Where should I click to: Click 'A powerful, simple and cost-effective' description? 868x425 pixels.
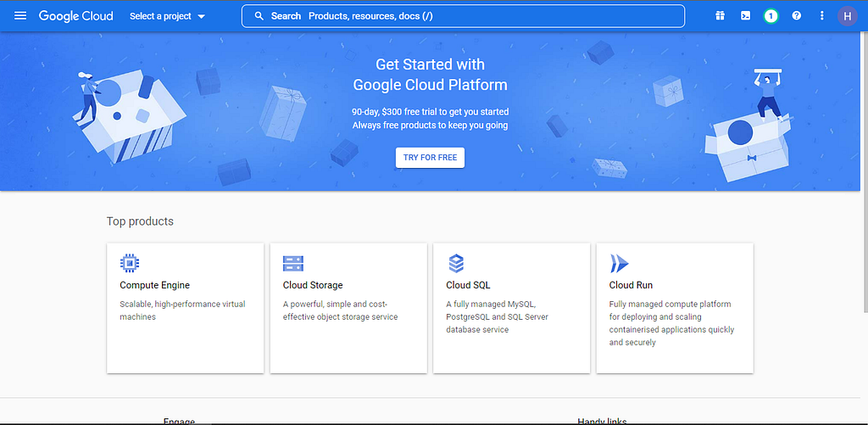(x=340, y=310)
